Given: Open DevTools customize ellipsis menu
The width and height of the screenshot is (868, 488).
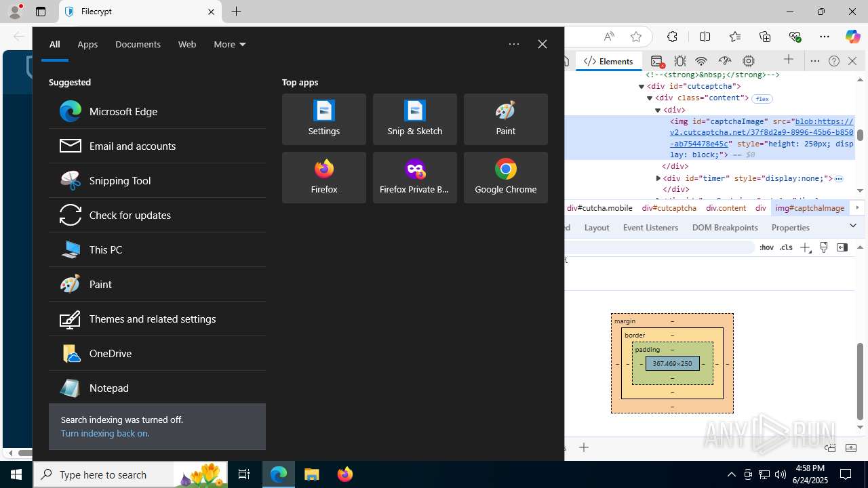Looking at the screenshot, I should (x=815, y=61).
